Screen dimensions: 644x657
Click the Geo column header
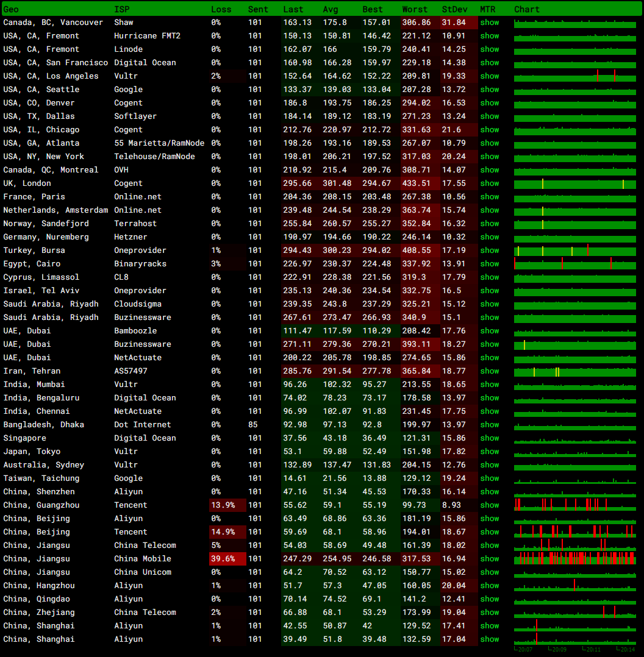11,9
